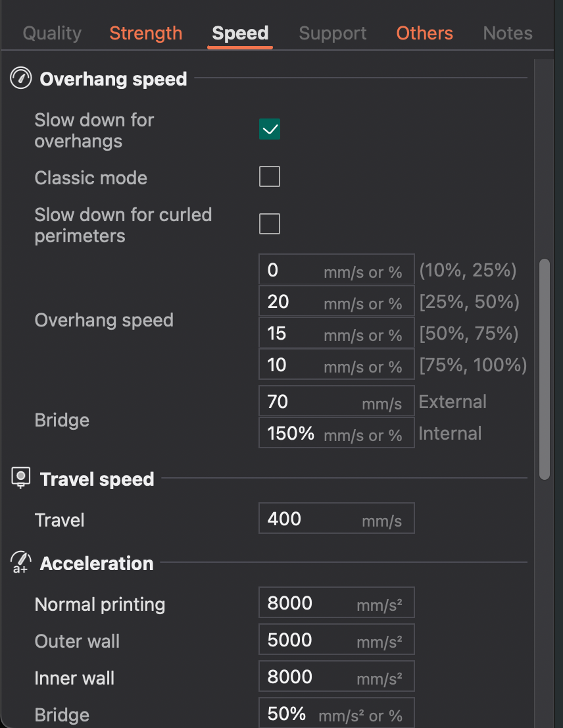Click the Outer wall acceleration field
563x728 pixels.
pos(336,640)
